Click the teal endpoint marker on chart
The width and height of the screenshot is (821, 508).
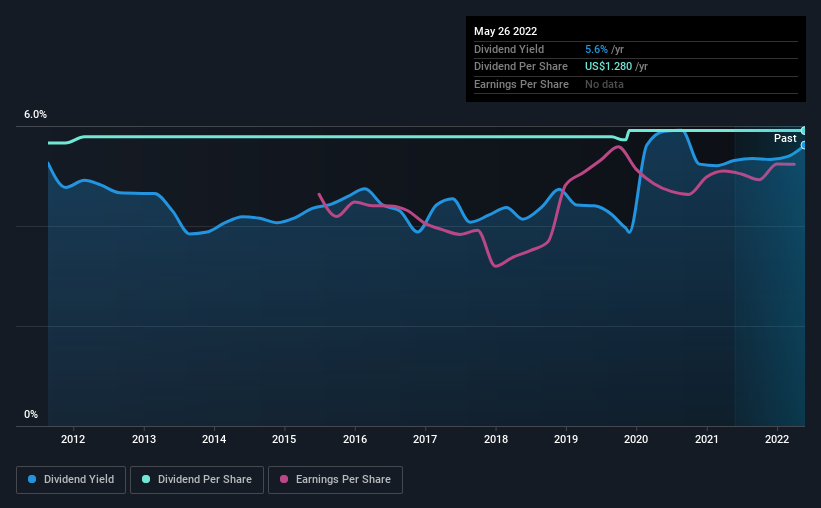tap(803, 130)
